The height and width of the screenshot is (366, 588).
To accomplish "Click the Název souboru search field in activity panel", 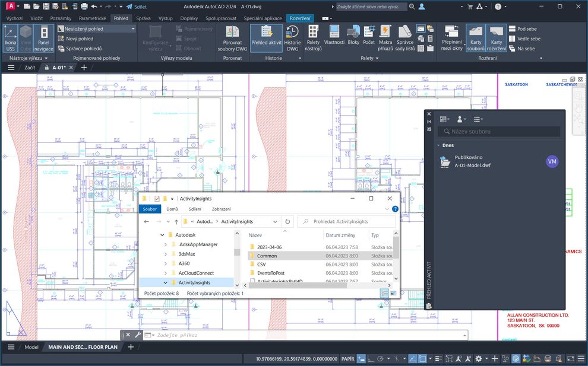I will [499, 132].
